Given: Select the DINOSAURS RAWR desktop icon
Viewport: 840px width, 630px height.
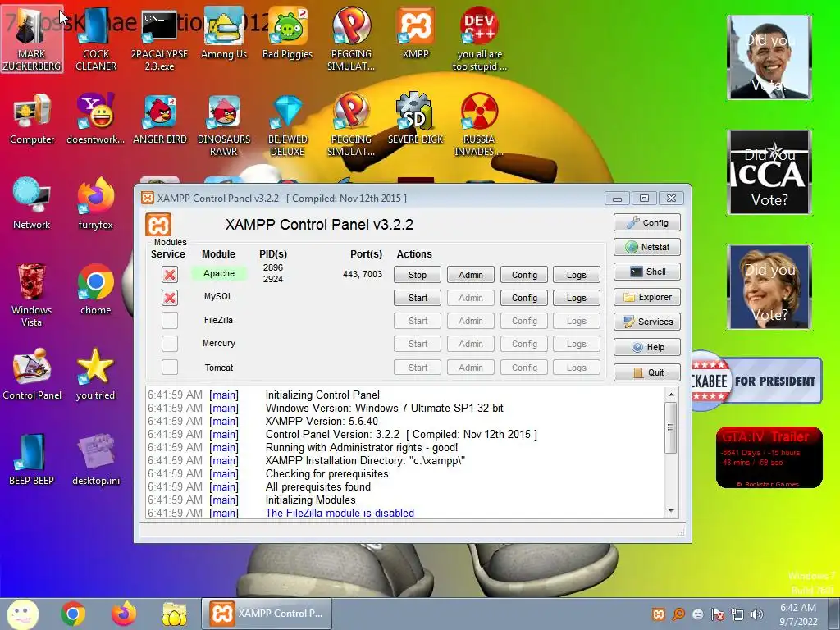Looking at the screenshot, I should coord(223,126).
